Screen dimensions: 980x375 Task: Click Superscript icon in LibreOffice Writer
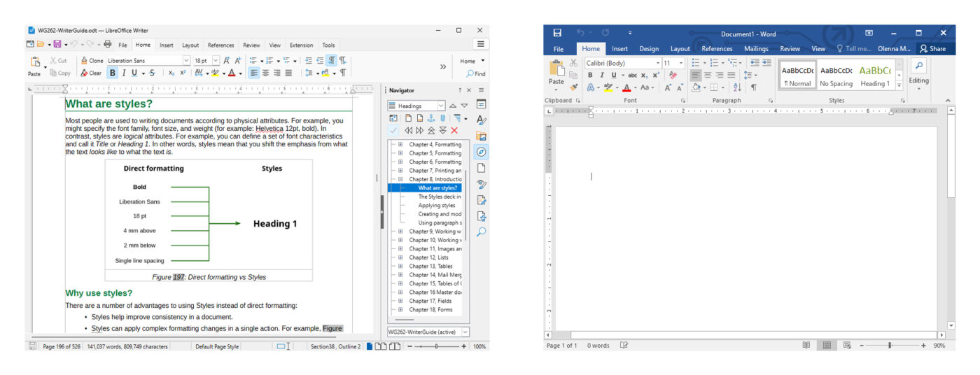pyautogui.click(x=183, y=73)
